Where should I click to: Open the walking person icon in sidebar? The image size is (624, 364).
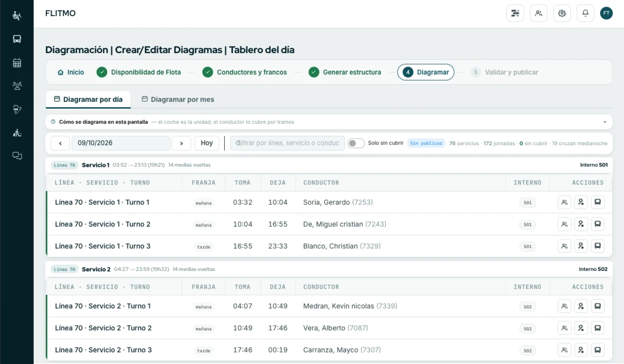coord(17,133)
